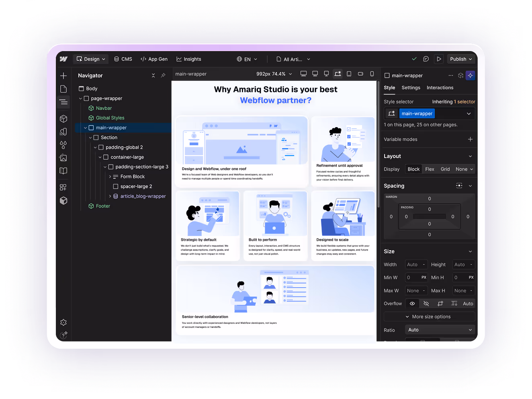
Task: Collapse all Navigator tree items
Action: tap(153, 76)
